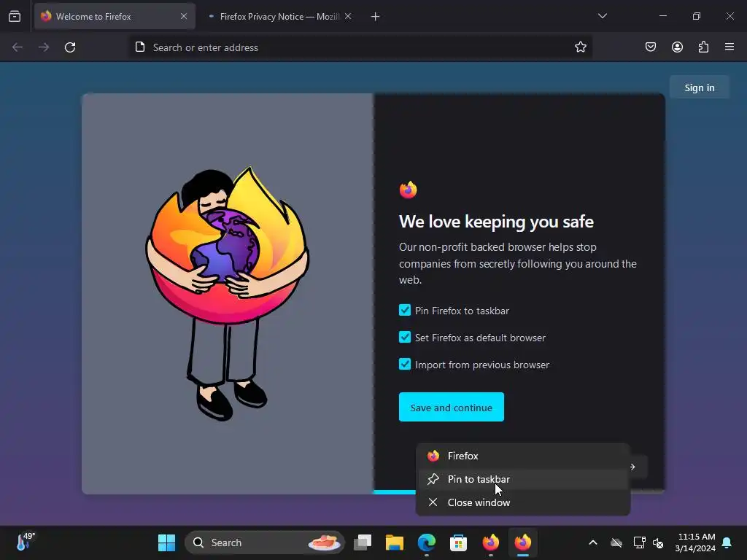The width and height of the screenshot is (747, 560).
Task: Reload the current page
Action: 70,47
